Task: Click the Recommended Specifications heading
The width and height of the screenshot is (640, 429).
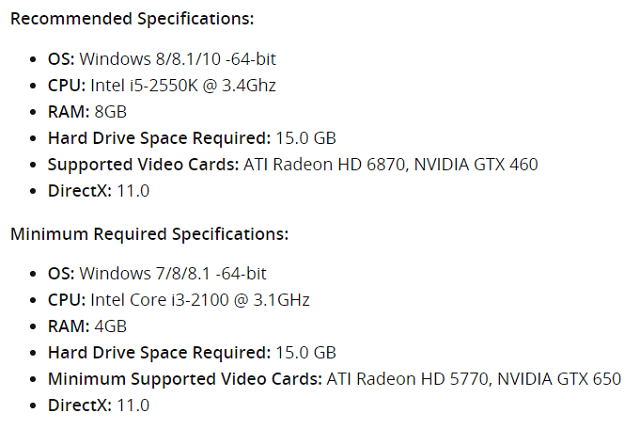Action: click(132, 19)
